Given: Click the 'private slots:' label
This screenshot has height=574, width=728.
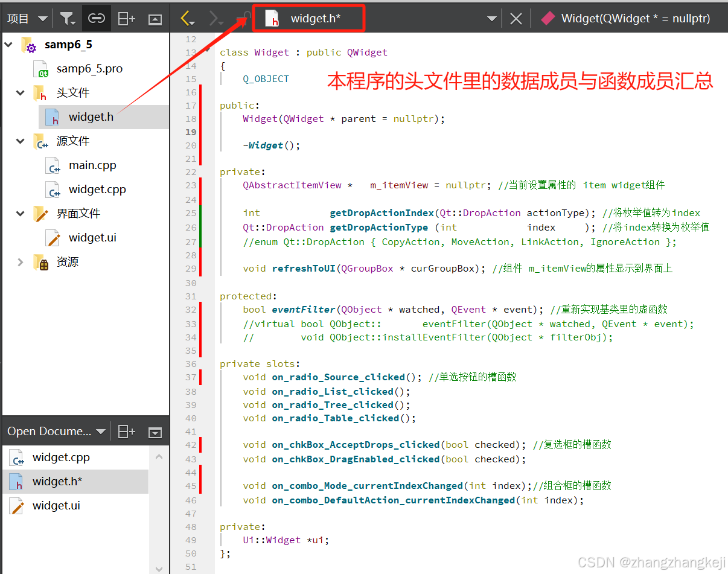Looking at the screenshot, I should click(260, 364).
